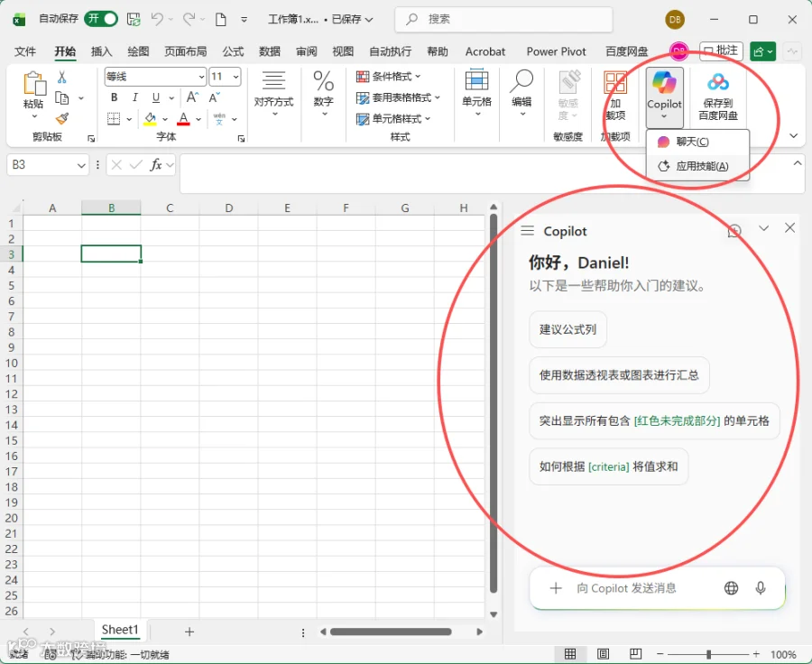Viewport: 812px width, 664px height.
Task: Click the New document icon
Action: tap(221, 20)
